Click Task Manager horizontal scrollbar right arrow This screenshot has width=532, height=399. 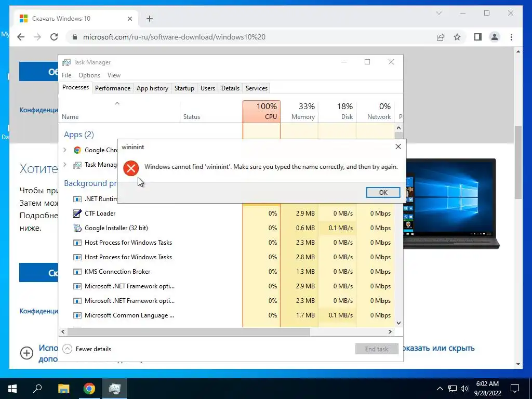tap(390, 331)
